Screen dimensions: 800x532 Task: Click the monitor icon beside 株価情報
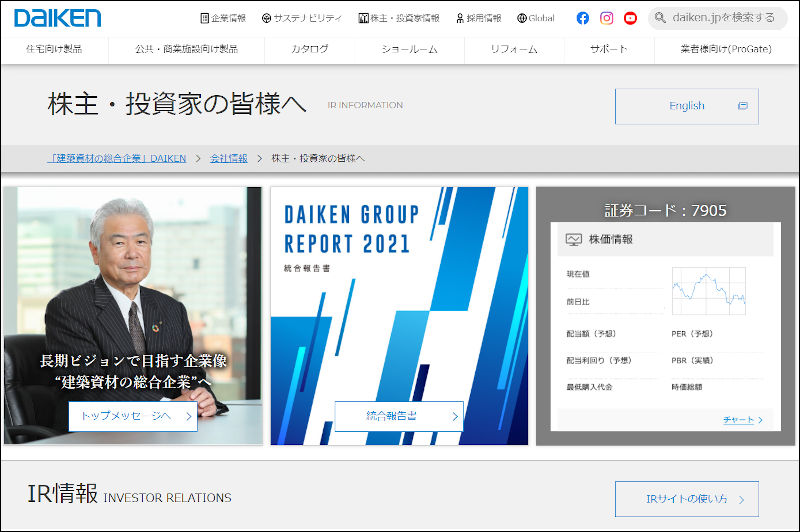[573, 239]
